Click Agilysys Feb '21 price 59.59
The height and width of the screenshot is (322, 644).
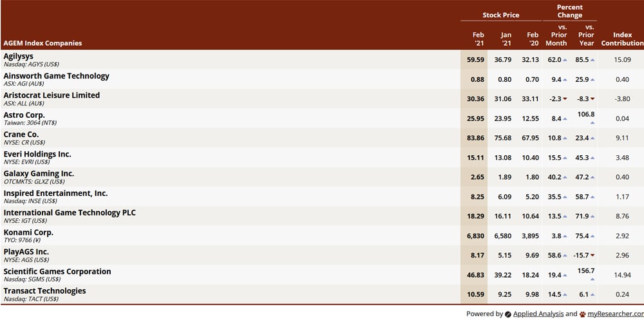pos(476,60)
